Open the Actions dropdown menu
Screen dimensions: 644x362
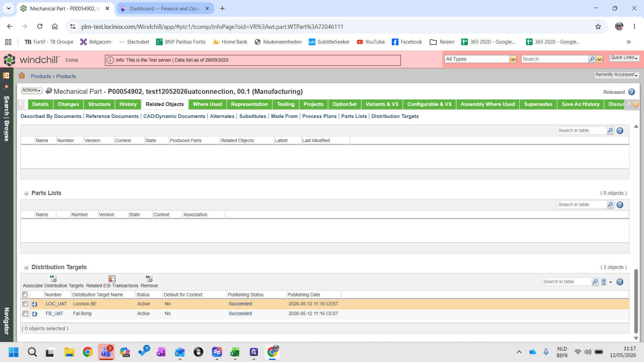click(32, 90)
